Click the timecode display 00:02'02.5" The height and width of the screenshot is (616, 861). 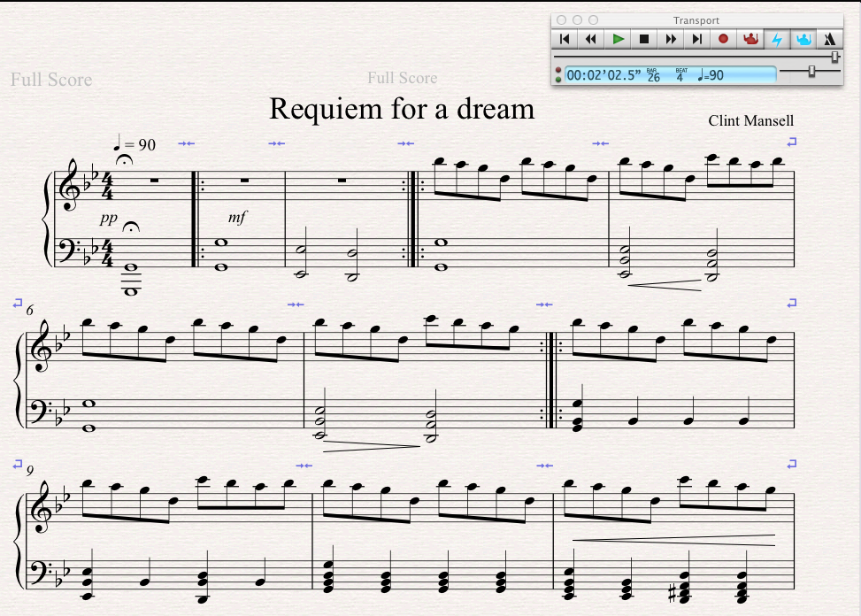603,75
